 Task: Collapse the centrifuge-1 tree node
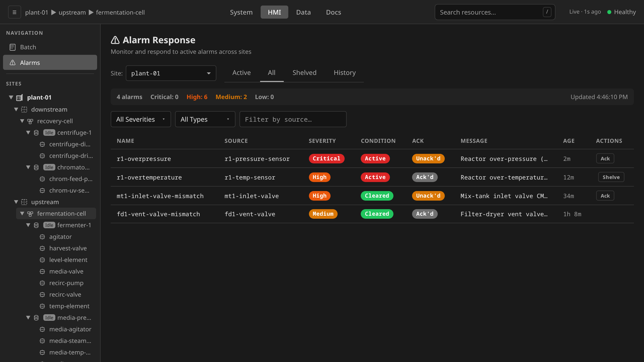[x=28, y=133]
